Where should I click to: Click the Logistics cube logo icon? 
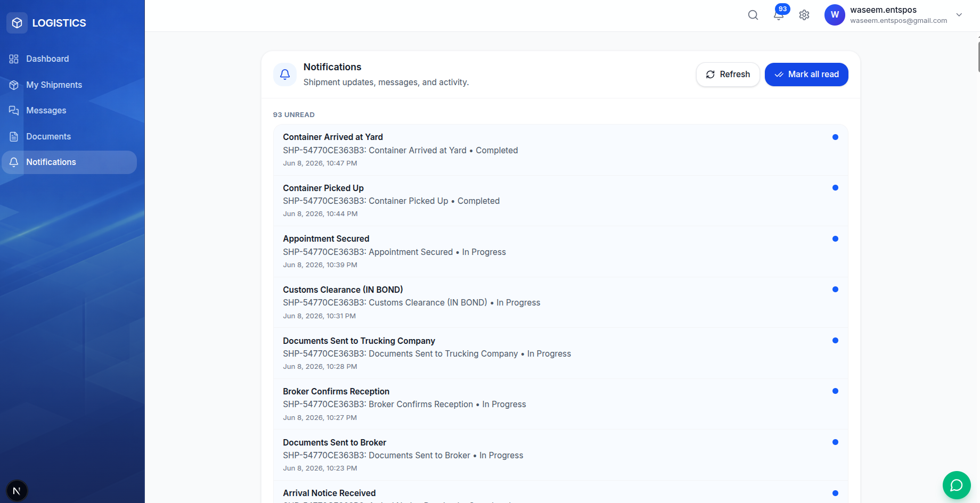(17, 23)
